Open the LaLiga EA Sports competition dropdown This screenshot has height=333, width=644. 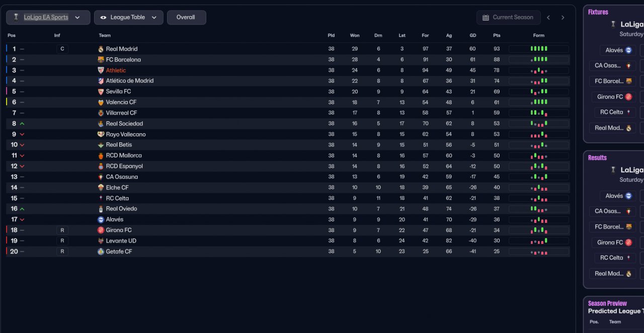(x=48, y=18)
